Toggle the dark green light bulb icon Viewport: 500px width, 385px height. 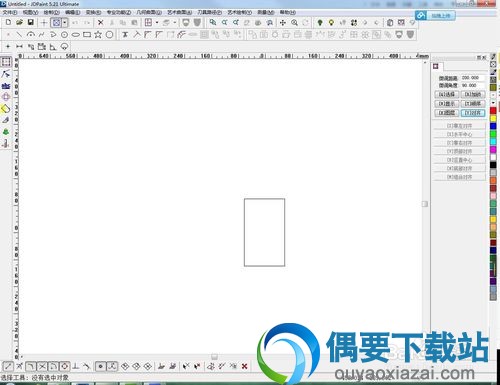tap(320, 22)
